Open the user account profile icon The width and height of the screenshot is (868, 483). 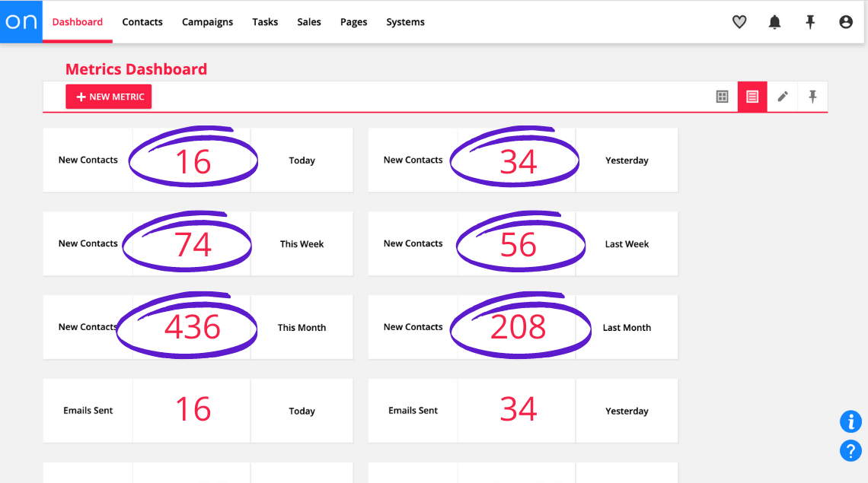click(845, 22)
